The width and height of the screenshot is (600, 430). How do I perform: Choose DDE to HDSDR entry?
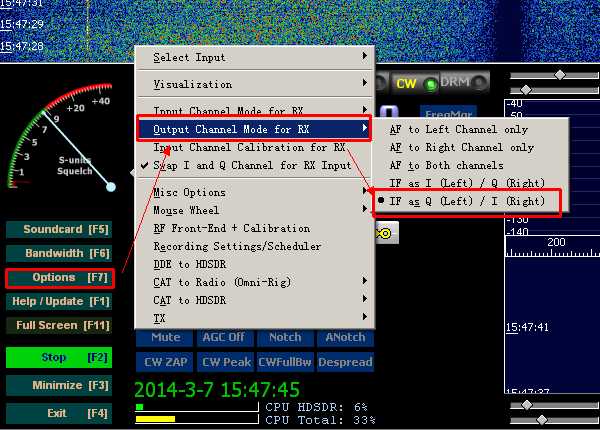(254, 264)
